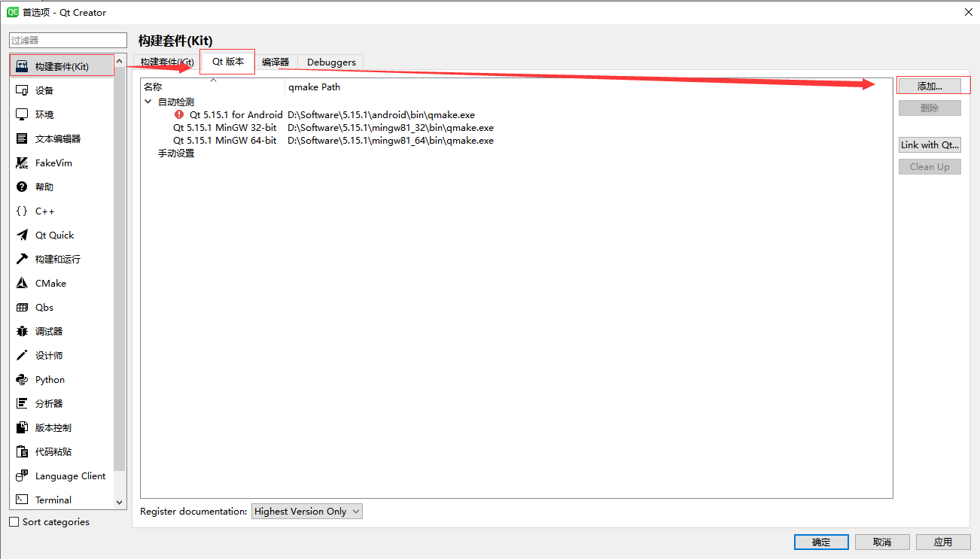The height and width of the screenshot is (559, 980).
Task: Close the 首选项 dialog window
Action: pos(967,12)
